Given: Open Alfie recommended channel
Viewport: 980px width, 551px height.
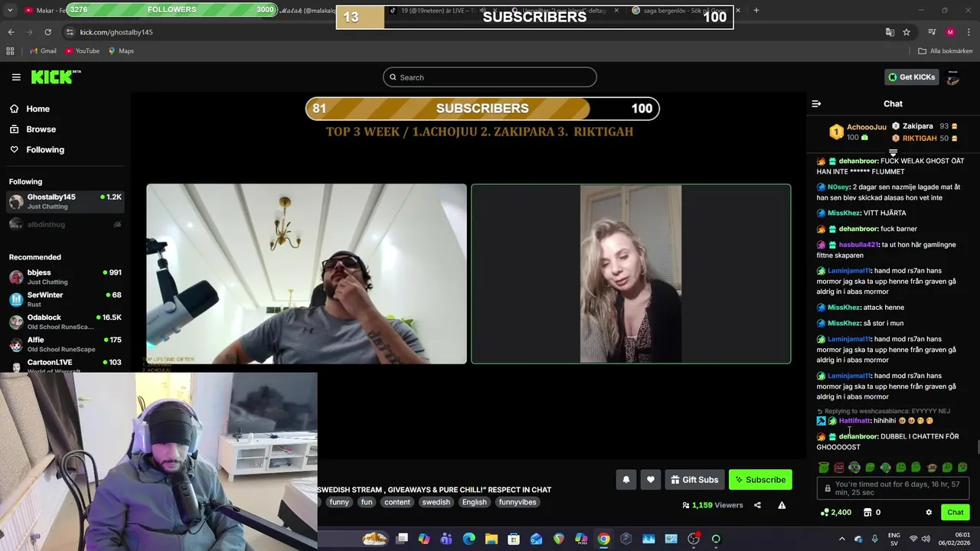Looking at the screenshot, I should 65,344.
